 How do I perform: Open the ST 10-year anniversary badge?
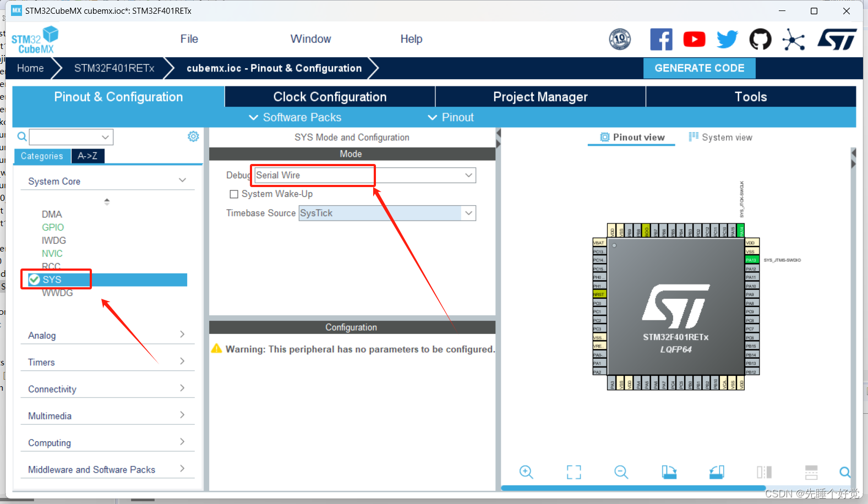click(620, 39)
